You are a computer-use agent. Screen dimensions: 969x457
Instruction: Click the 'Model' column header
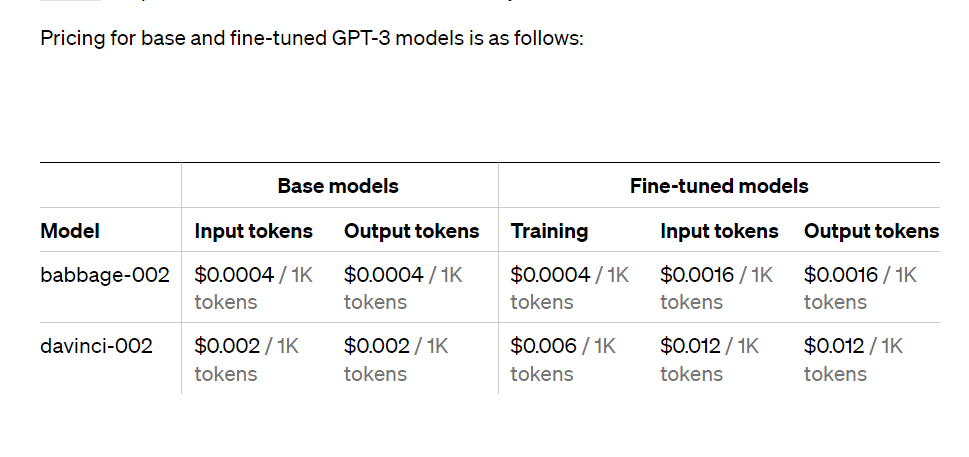click(x=70, y=231)
